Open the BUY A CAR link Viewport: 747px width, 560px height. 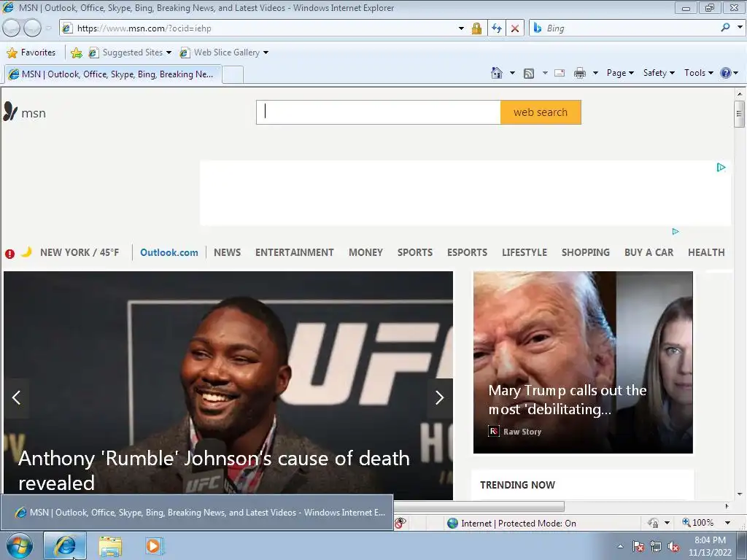[649, 252]
